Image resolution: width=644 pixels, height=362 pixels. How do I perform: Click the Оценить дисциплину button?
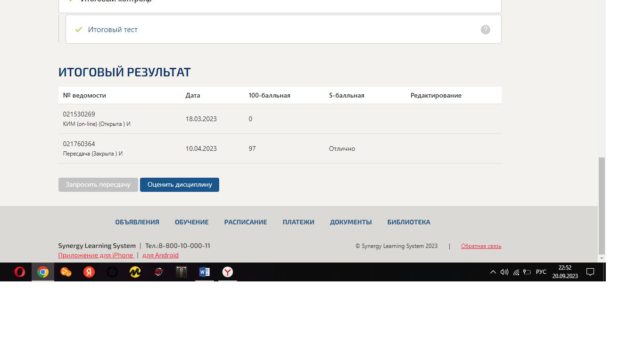pos(180,185)
